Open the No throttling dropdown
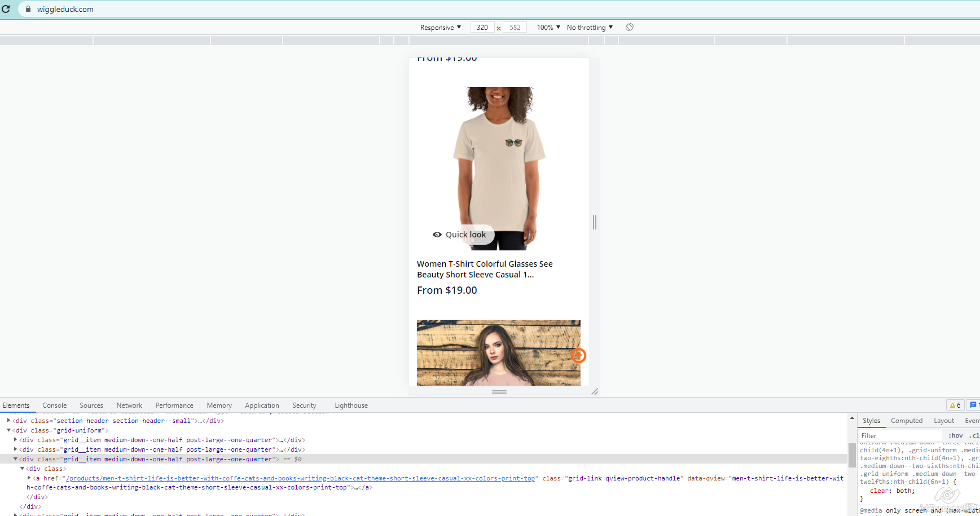Image resolution: width=980 pixels, height=516 pixels. coord(589,27)
